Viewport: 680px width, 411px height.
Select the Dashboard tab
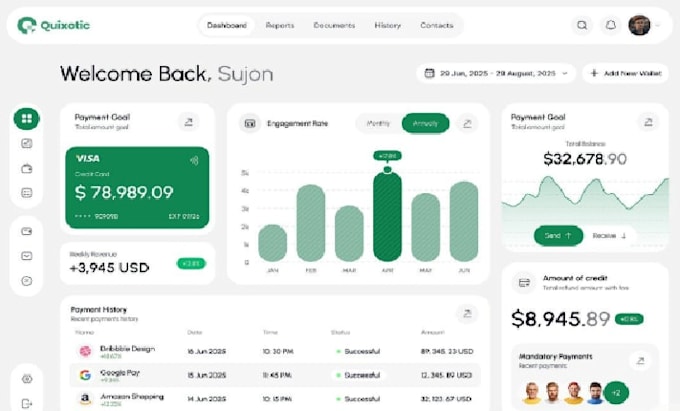(x=227, y=25)
